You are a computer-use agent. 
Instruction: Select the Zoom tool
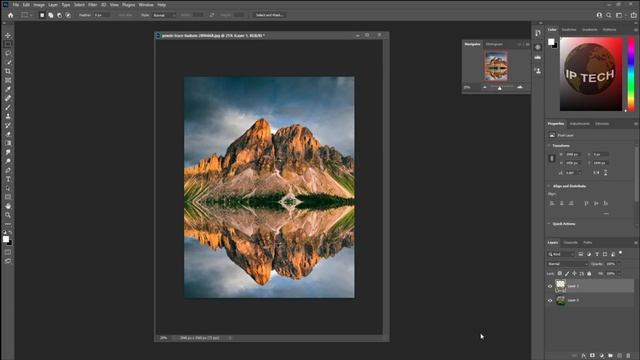[x=8, y=215]
